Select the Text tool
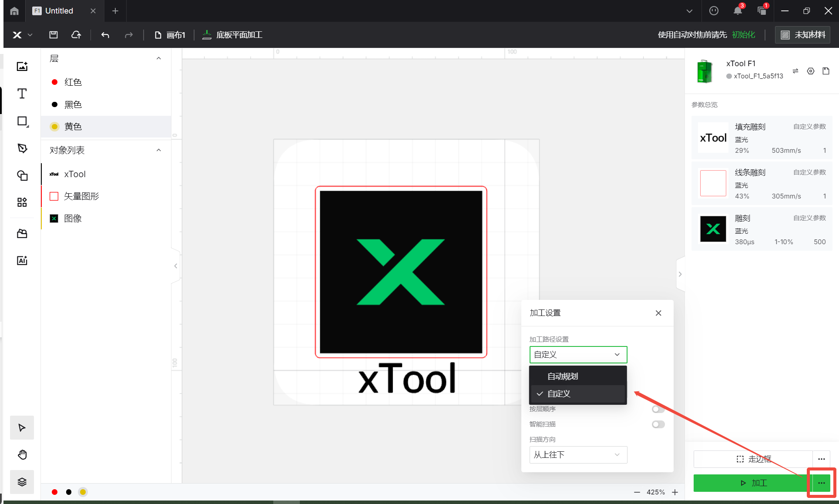Viewport: 839px width, 504px height. (22, 94)
